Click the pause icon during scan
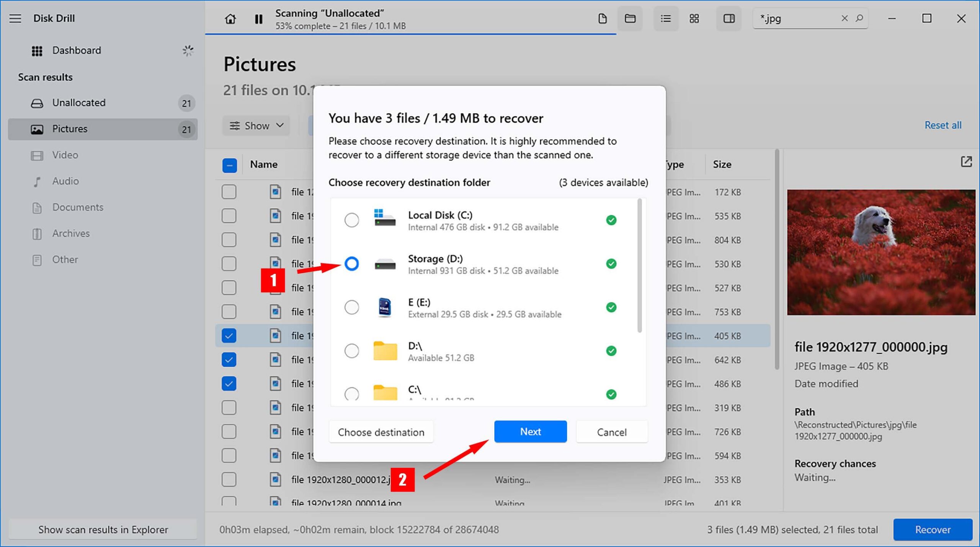Screen dimensions: 980x547 click(258, 18)
